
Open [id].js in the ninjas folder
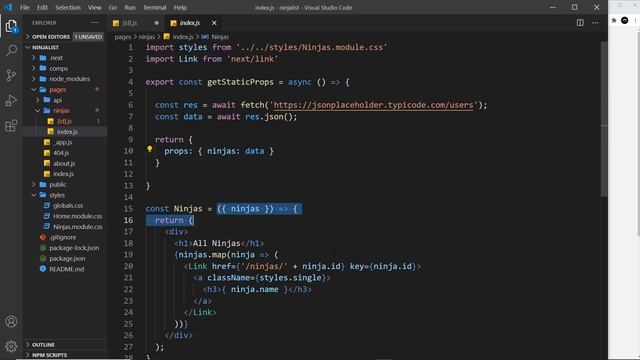64,121
